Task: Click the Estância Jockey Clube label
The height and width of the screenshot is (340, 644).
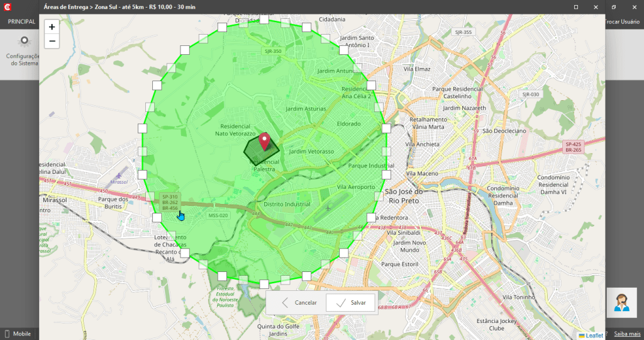Action: 497,325
